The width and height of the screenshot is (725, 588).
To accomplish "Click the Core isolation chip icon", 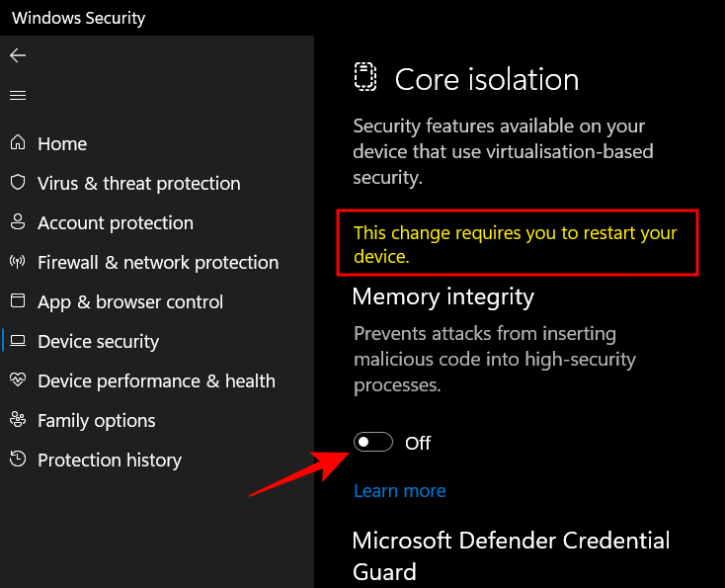I will (x=366, y=78).
